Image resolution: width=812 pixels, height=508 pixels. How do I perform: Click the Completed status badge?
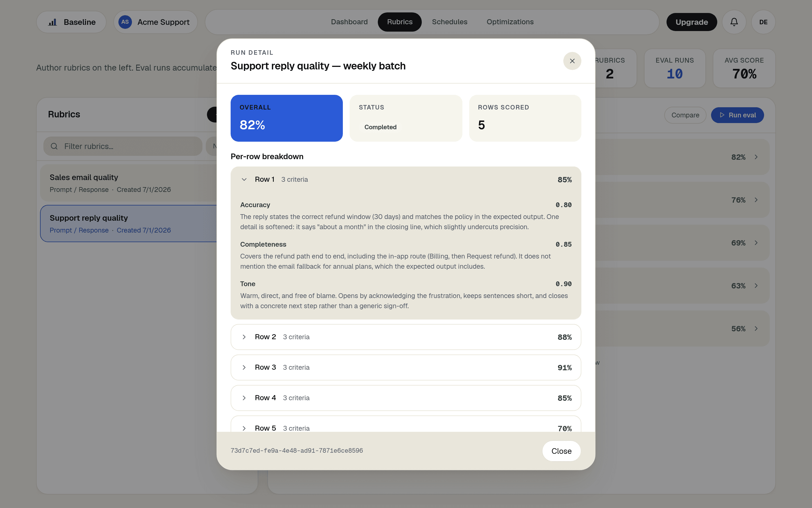tap(380, 127)
